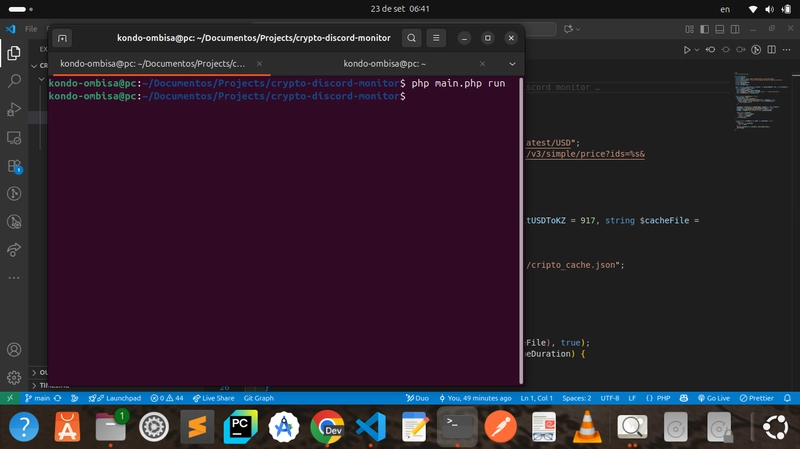Open the Manage gear in activity bar
Image resolution: width=800 pixels, height=449 pixels.
14,378
